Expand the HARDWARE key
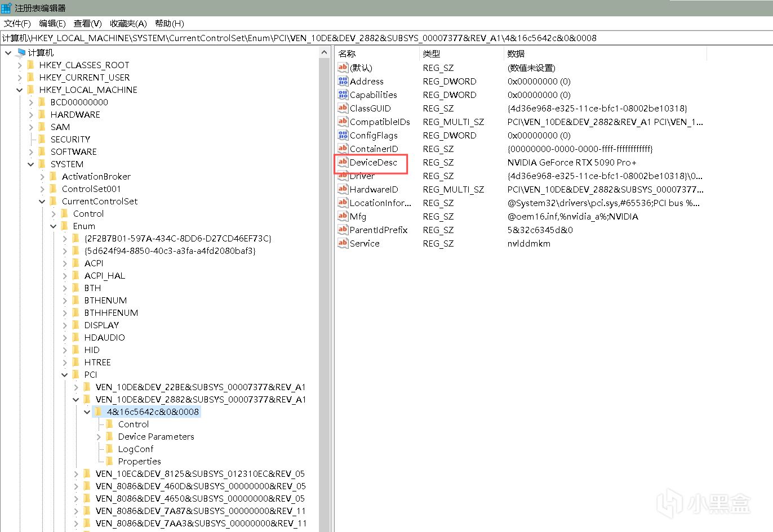This screenshot has height=532, width=773. tap(31, 114)
